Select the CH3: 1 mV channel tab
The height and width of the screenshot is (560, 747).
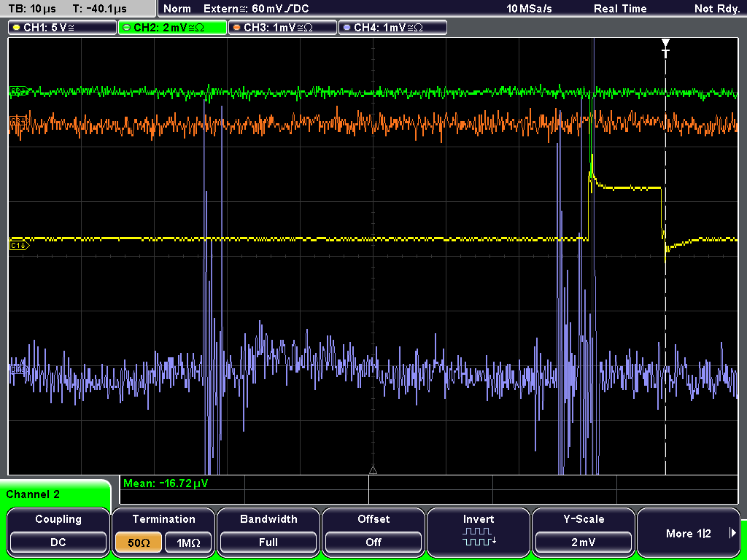coord(282,28)
